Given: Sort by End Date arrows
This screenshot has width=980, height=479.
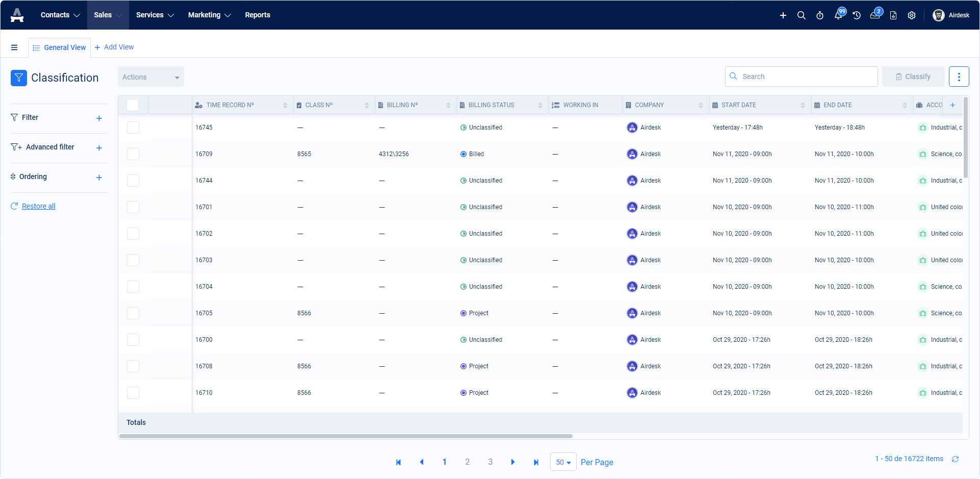Looking at the screenshot, I should (x=905, y=105).
